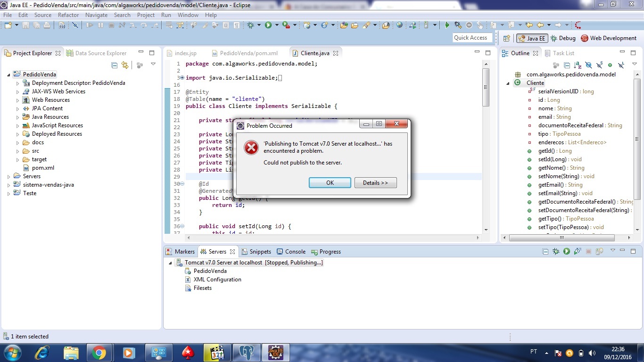This screenshot has height=362, width=644.
Task: Toggle Link with Editor in Project Explorer
Action: (125, 65)
